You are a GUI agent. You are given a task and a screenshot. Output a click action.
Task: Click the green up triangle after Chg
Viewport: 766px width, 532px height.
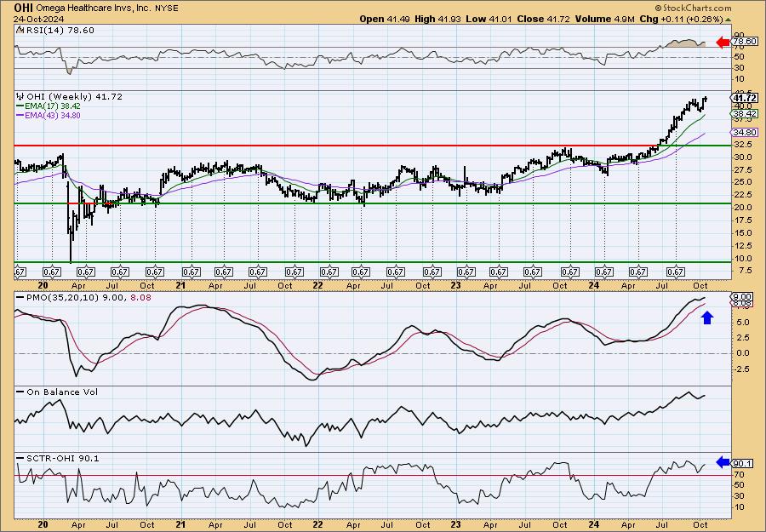[729, 20]
